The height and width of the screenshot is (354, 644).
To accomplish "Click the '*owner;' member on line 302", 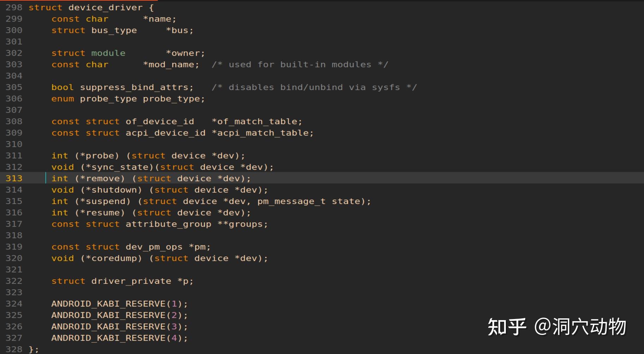I will click(185, 53).
